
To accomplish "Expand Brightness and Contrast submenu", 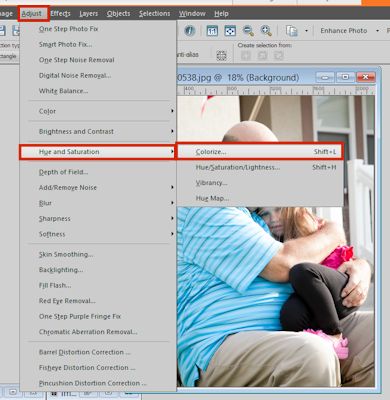I will click(x=98, y=132).
